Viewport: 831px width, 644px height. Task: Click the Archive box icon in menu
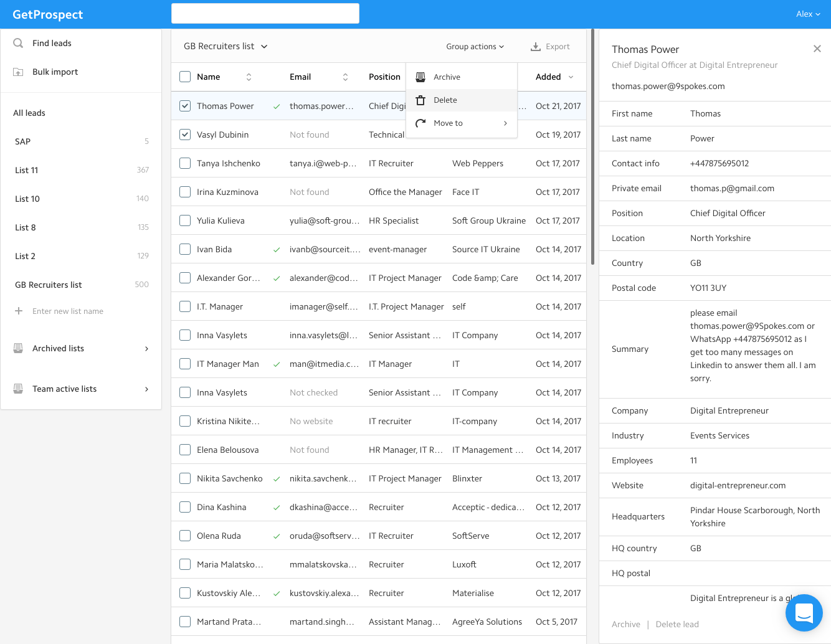click(420, 77)
